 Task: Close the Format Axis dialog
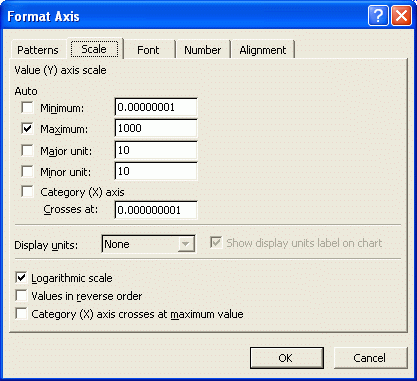click(401, 16)
